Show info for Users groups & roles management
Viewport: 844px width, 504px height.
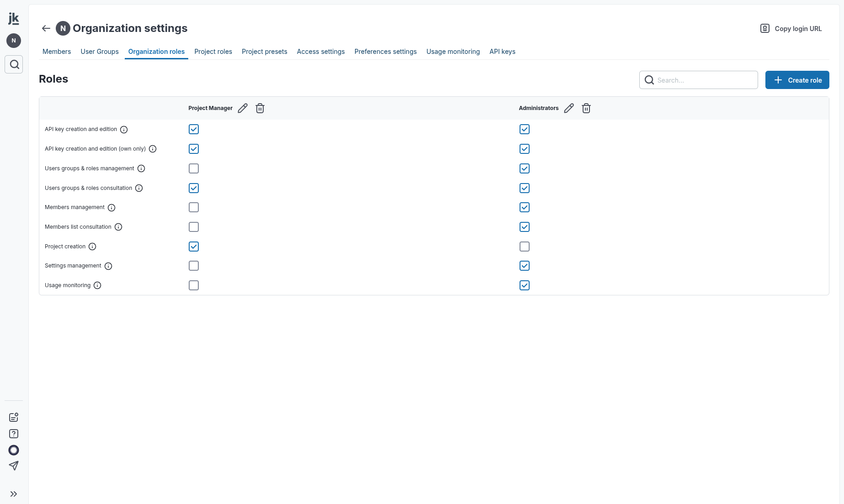click(141, 168)
